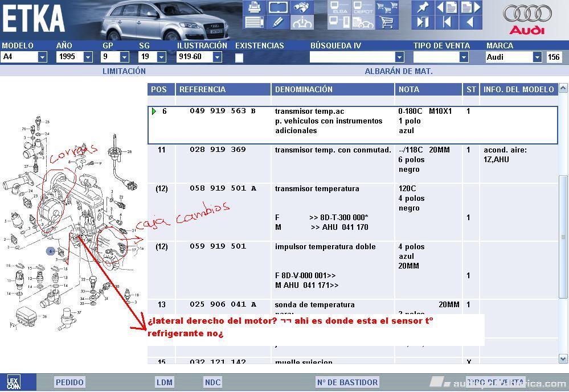Viewport: 569px width, 392px height.
Task: Click the Audi rings logo
Action: (527, 14)
